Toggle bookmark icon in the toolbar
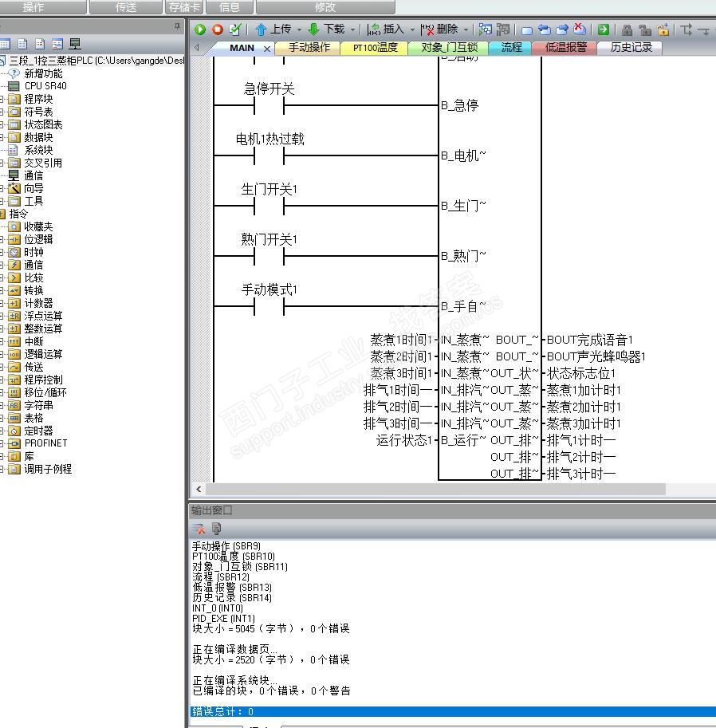The image size is (716, 728). click(x=527, y=30)
